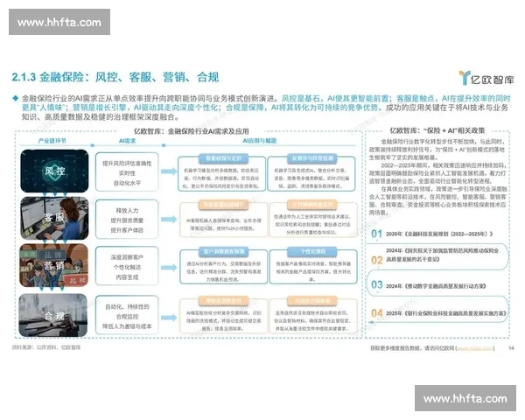Click the large 04 policy number
Image resolution: width=525 pixels, height=420 pixels.
(x=376, y=313)
